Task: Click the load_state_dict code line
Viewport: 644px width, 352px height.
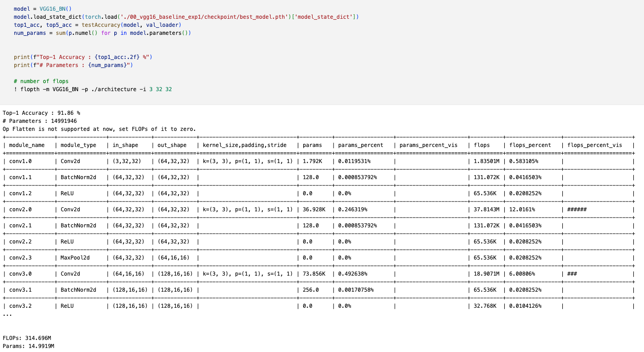Action: coord(186,17)
